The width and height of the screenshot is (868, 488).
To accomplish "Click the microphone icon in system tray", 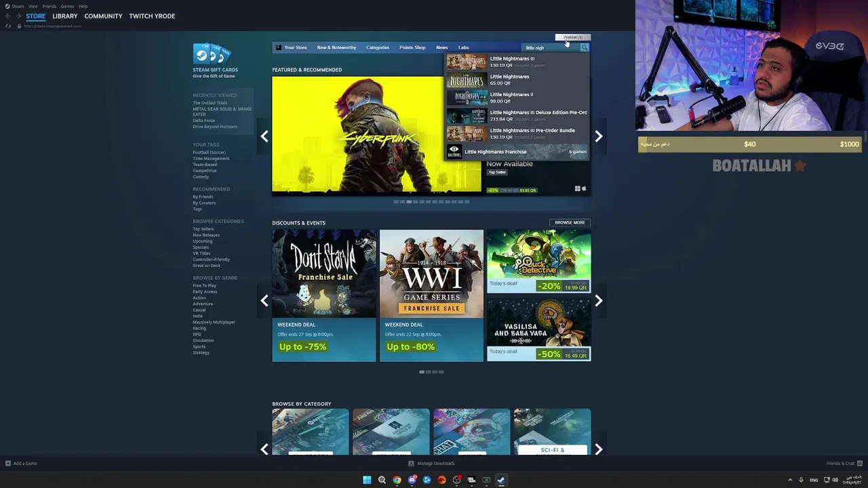I will pos(801,480).
